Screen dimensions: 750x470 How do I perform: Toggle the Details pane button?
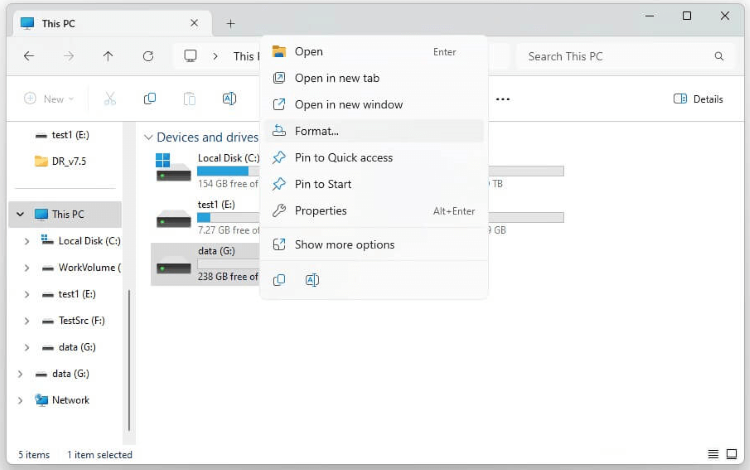pos(698,99)
